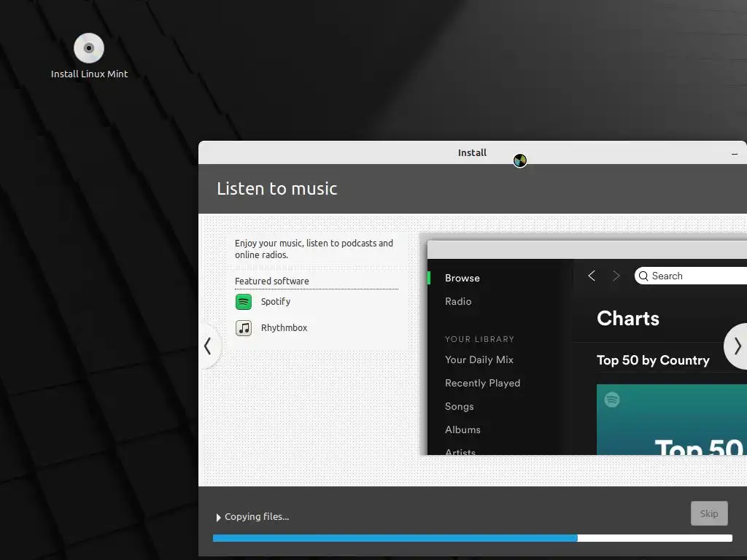Minimize the Install window
Image resolution: width=747 pixels, height=560 pixels.
tap(734, 154)
